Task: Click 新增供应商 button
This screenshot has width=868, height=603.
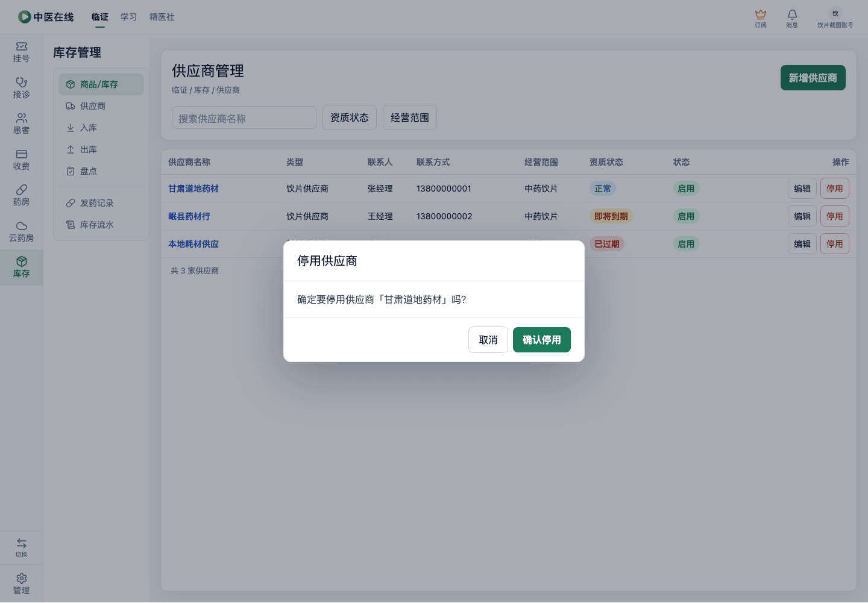Action: click(813, 78)
